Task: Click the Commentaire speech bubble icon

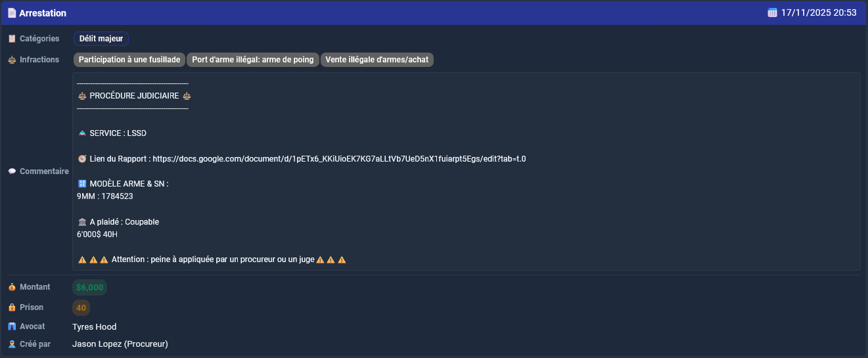Action: pyautogui.click(x=12, y=171)
